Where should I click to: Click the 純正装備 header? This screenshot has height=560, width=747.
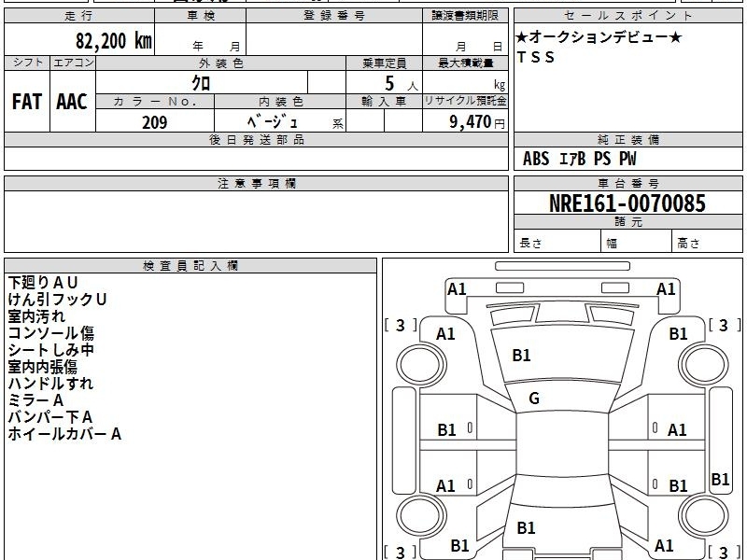click(x=627, y=139)
